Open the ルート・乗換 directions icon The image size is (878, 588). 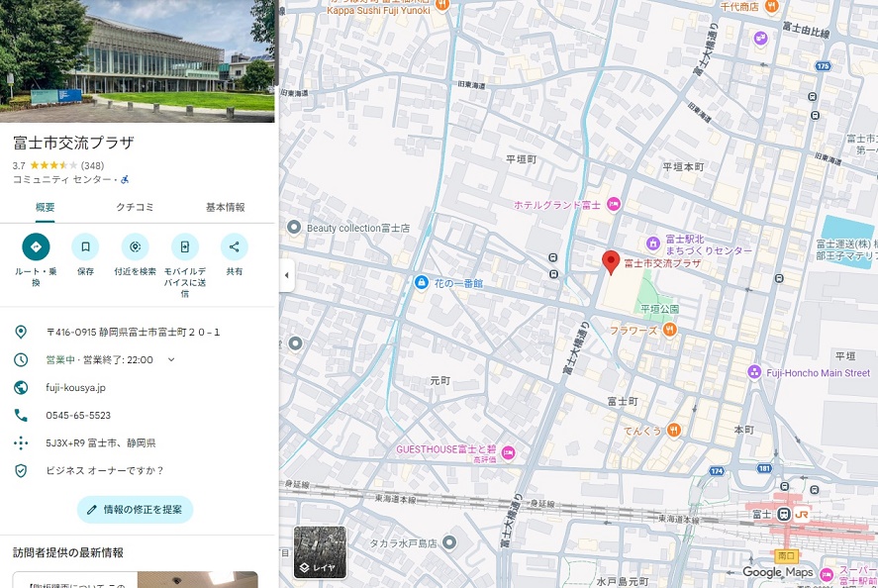coord(36,246)
